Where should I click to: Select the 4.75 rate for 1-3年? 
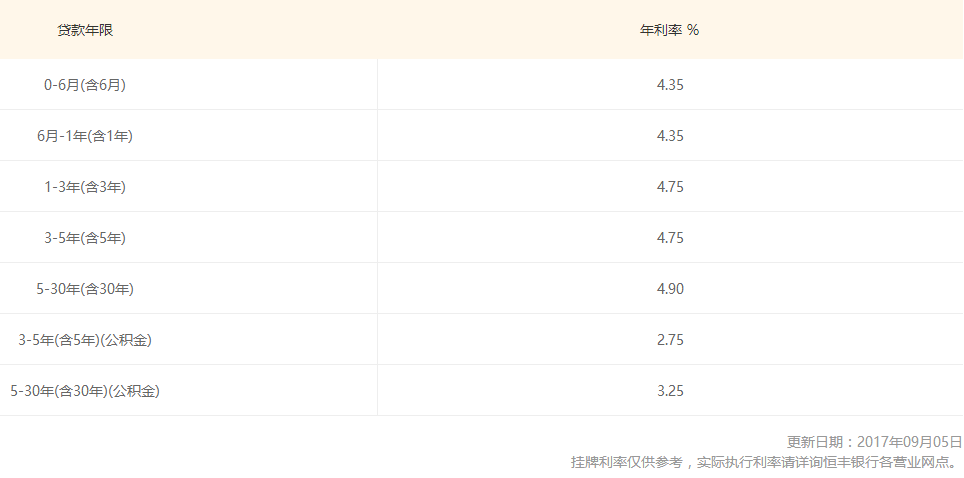[x=670, y=187]
